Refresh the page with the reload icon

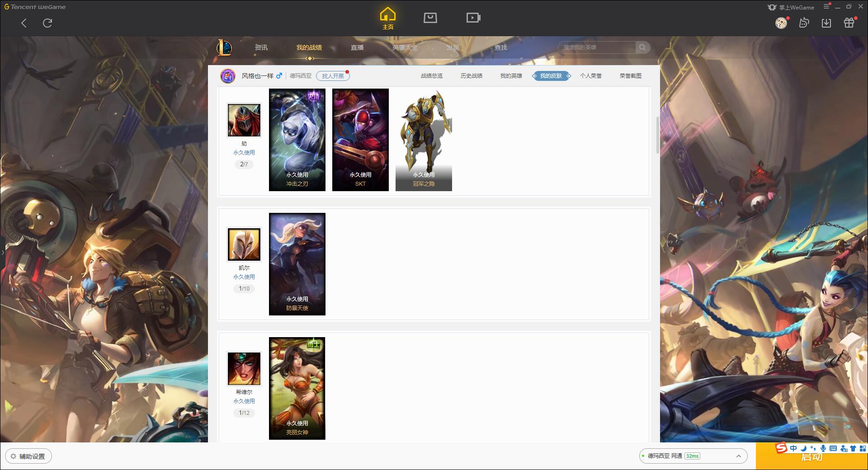coord(47,23)
